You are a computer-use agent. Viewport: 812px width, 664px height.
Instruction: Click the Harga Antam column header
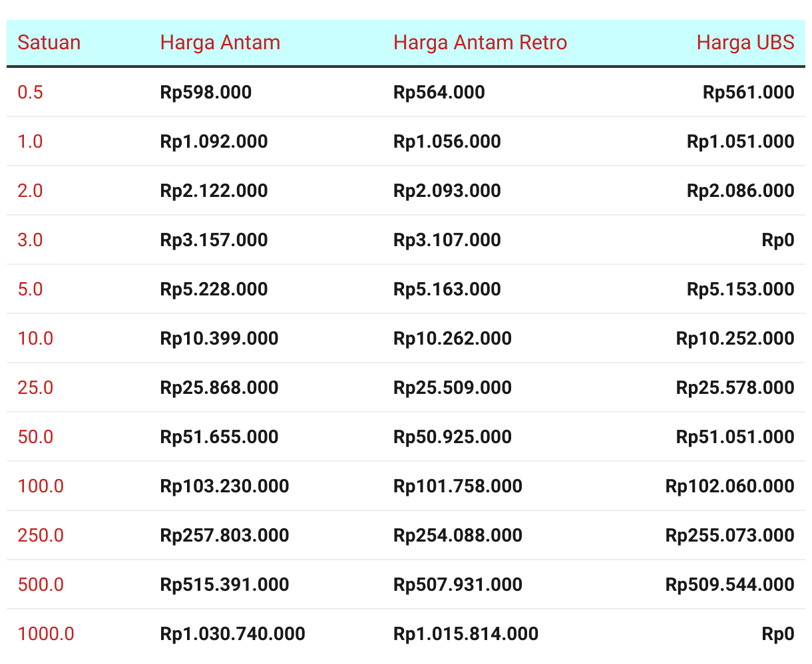[220, 43]
